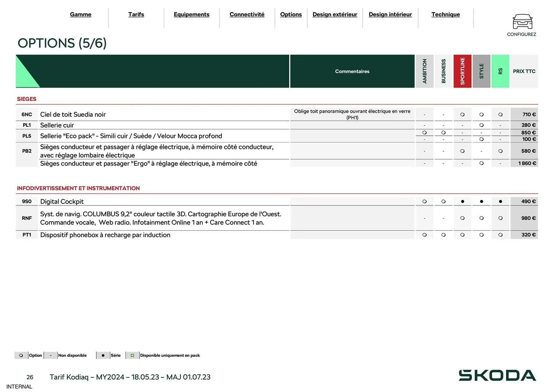Open the Options menu item
Screen dimensions: 554x392
[x=291, y=14]
